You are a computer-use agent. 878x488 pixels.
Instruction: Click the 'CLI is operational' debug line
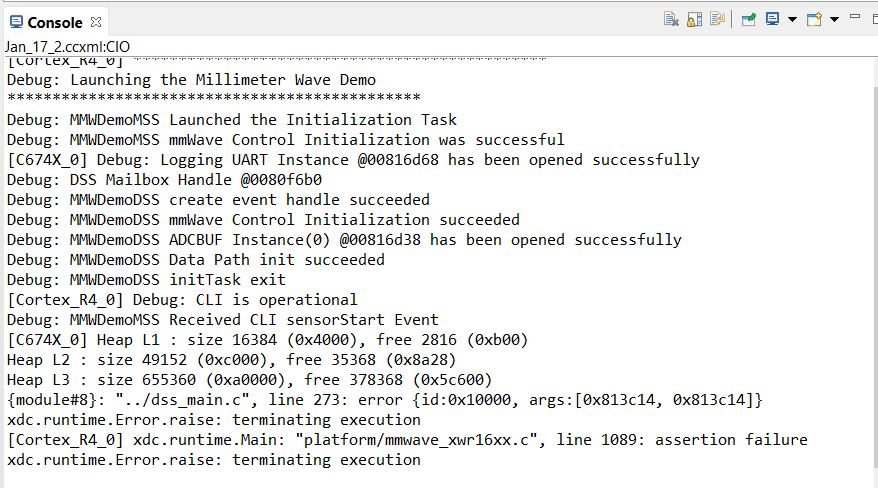(182, 300)
